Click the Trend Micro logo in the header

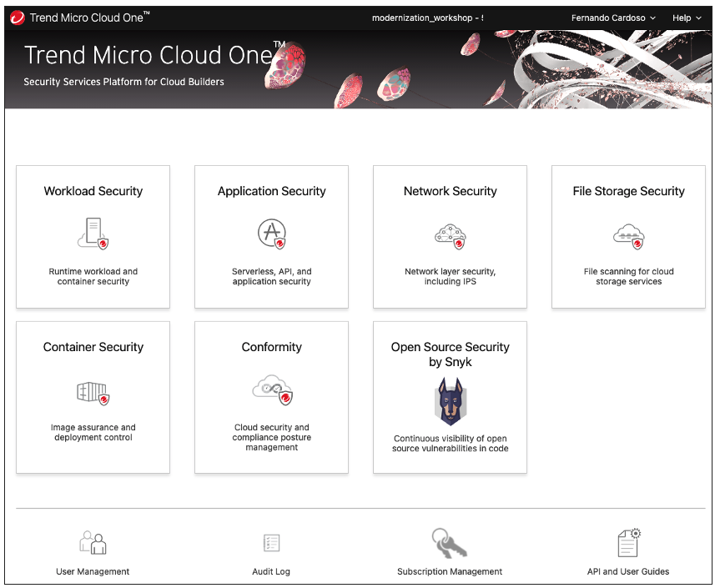point(18,18)
